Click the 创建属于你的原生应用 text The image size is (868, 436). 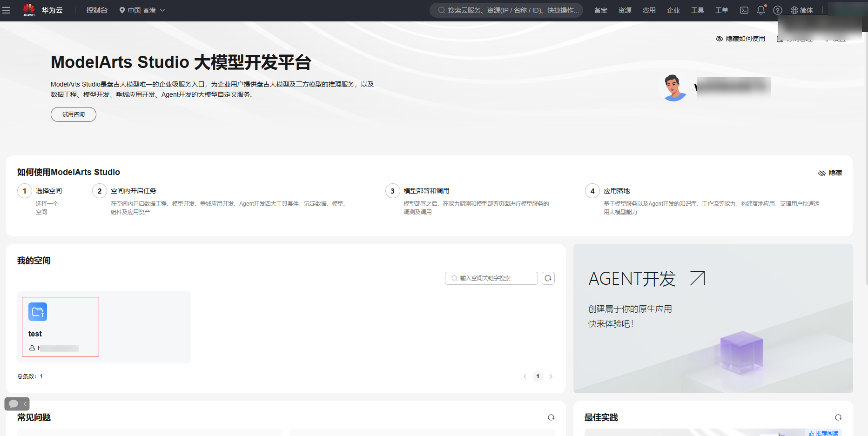click(x=630, y=309)
